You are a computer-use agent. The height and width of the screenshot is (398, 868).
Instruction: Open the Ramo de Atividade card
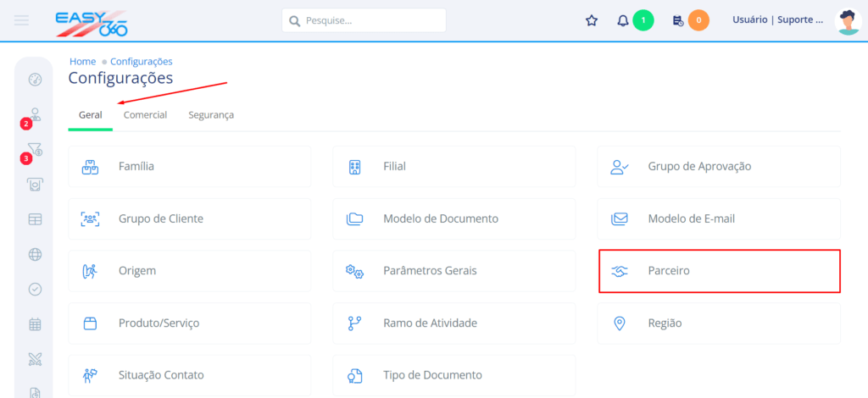click(x=454, y=323)
